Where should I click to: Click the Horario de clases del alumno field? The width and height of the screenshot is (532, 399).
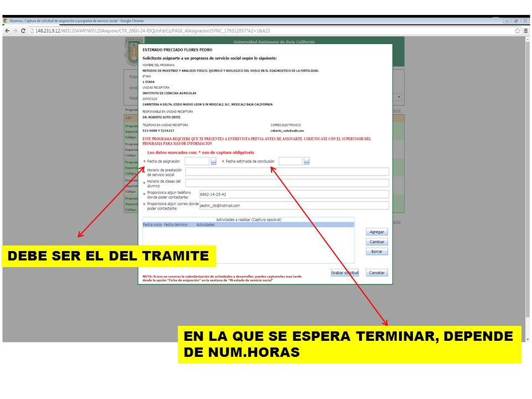click(287, 183)
